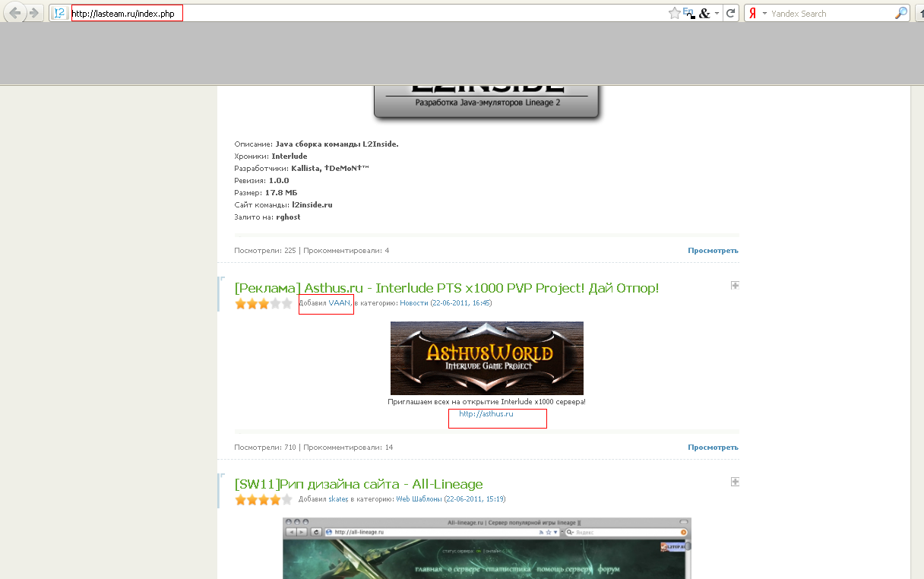This screenshot has width=924, height=579.
Task: Click the All-Lineage site screenshot preview
Action: [x=487, y=548]
